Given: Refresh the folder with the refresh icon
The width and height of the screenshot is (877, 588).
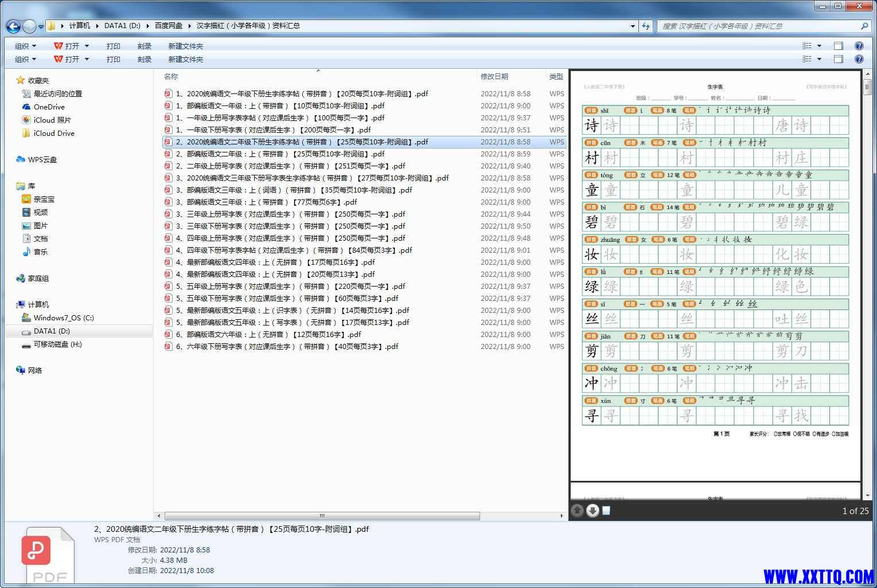Looking at the screenshot, I should pos(646,26).
